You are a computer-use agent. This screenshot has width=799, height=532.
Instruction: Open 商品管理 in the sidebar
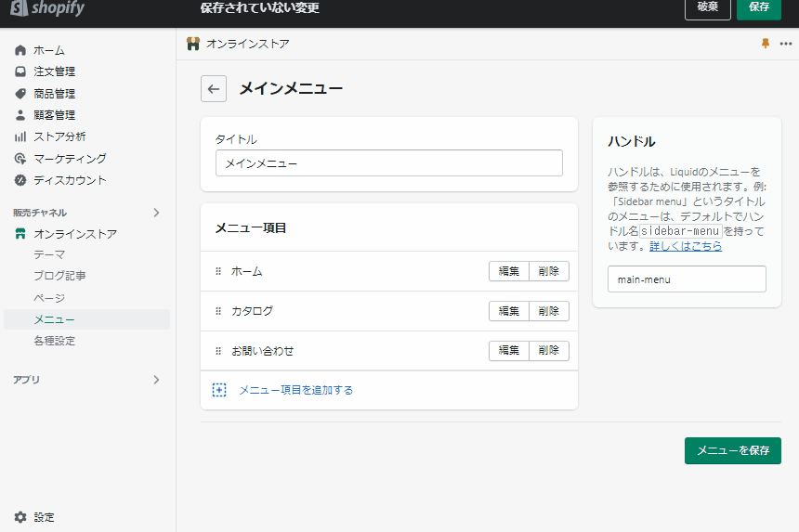pos(55,94)
